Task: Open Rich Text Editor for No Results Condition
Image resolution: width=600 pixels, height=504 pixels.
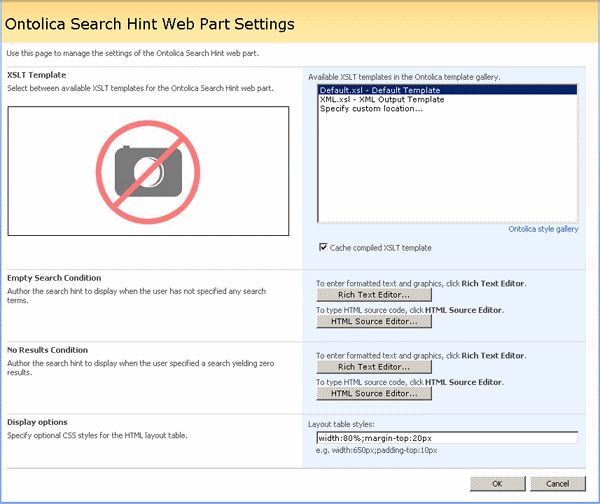Action: coord(374,367)
